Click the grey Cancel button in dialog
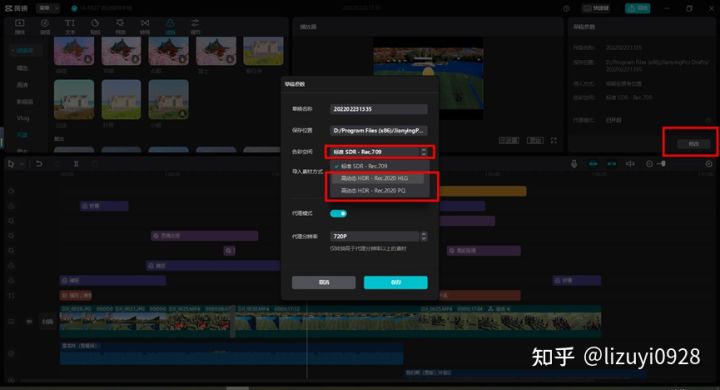 point(324,282)
